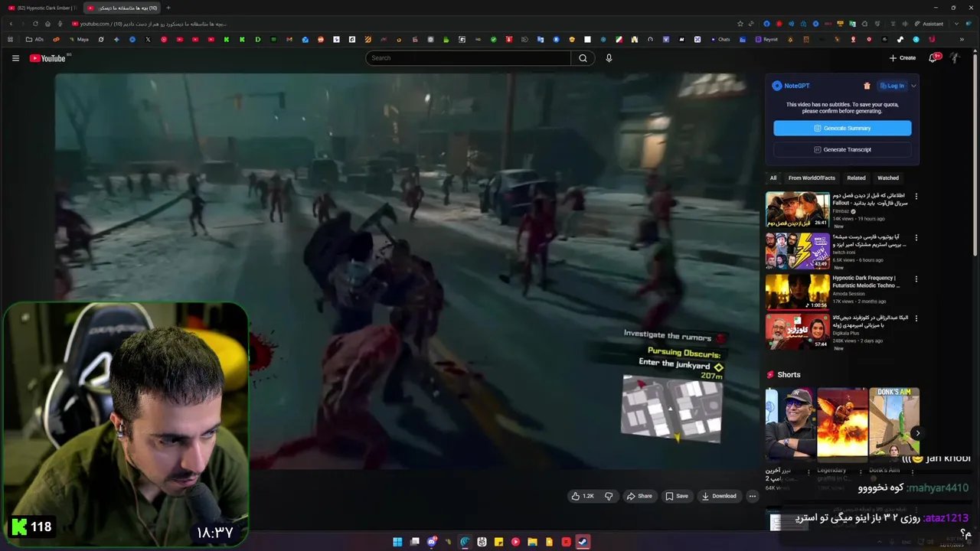Open File Explorer from the taskbar
This screenshot has height=551, width=980.
tap(532, 542)
